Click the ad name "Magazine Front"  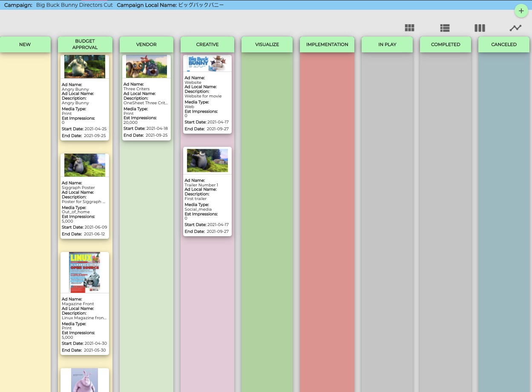[78, 304]
